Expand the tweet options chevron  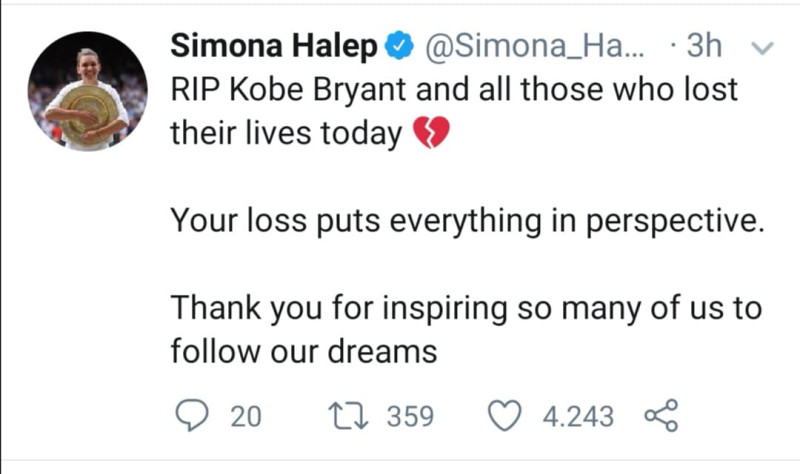(x=763, y=48)
